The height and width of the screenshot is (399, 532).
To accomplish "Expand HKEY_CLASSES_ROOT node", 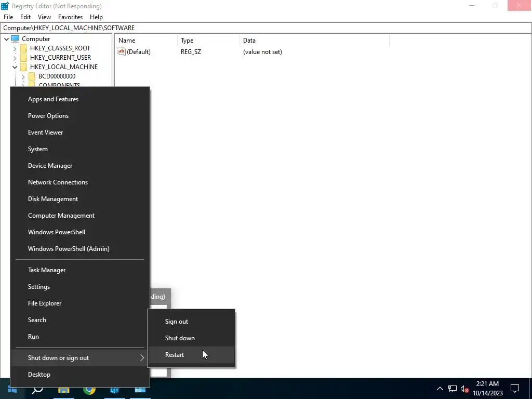I will 15,48.
